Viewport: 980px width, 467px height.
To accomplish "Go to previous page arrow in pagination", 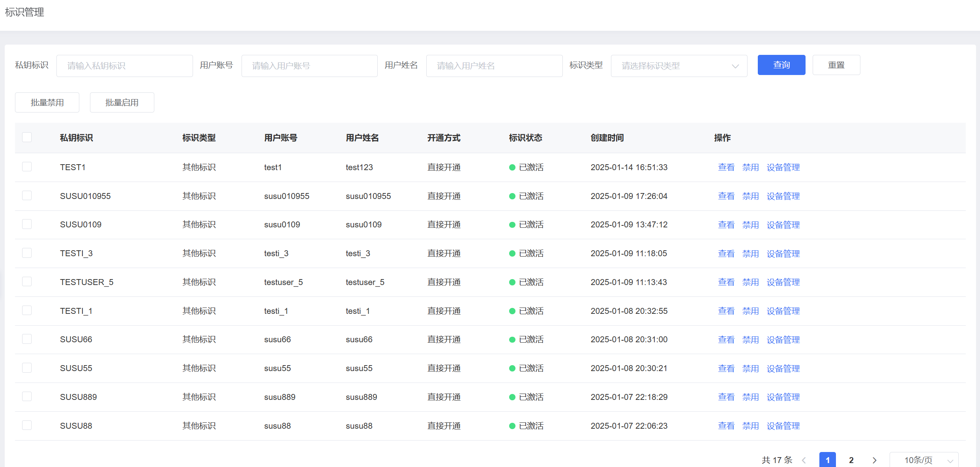I will click(x=804, y=460).
